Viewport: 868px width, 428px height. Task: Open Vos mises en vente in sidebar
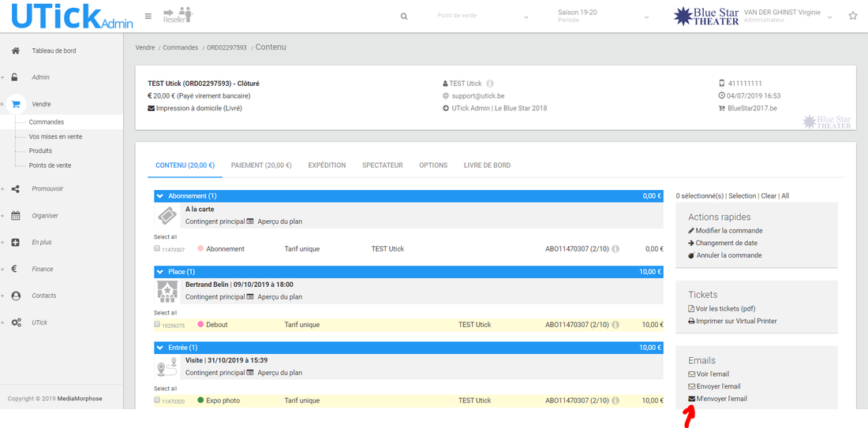coord(55,137)
